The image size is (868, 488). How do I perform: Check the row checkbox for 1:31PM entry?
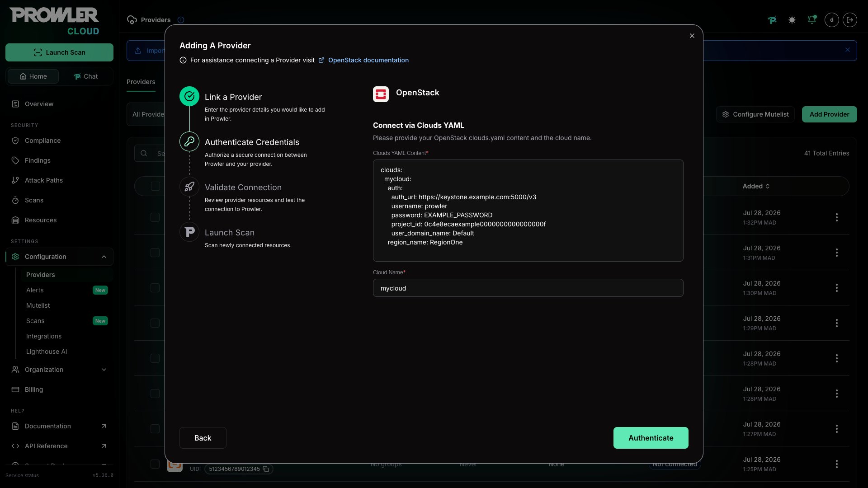pyautogui.click(x=155, y=253)
